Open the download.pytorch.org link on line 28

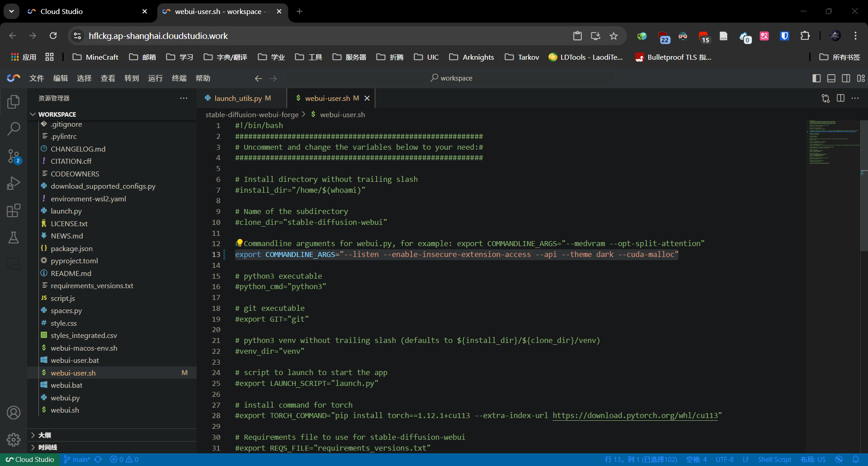pos(635,415)
